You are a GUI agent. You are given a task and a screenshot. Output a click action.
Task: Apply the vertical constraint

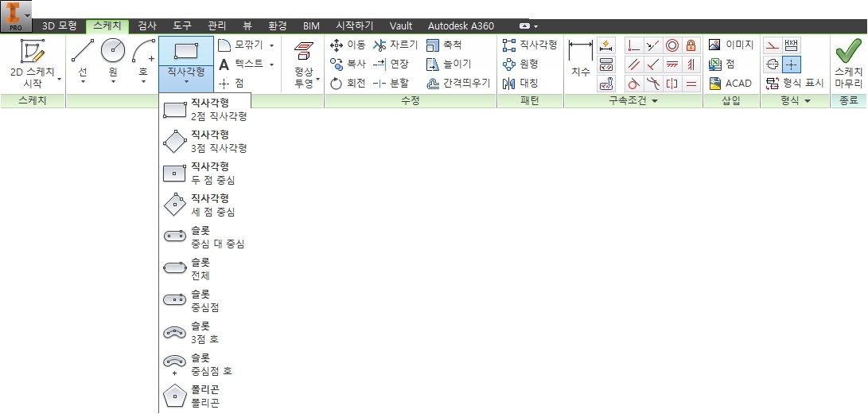point(691,64)
